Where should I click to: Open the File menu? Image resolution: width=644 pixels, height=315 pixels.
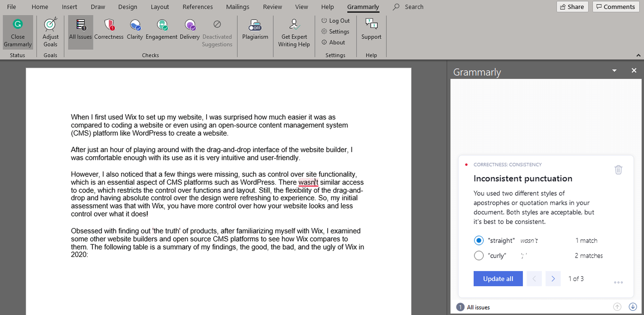pyautogui.click(x=11, y=7)
